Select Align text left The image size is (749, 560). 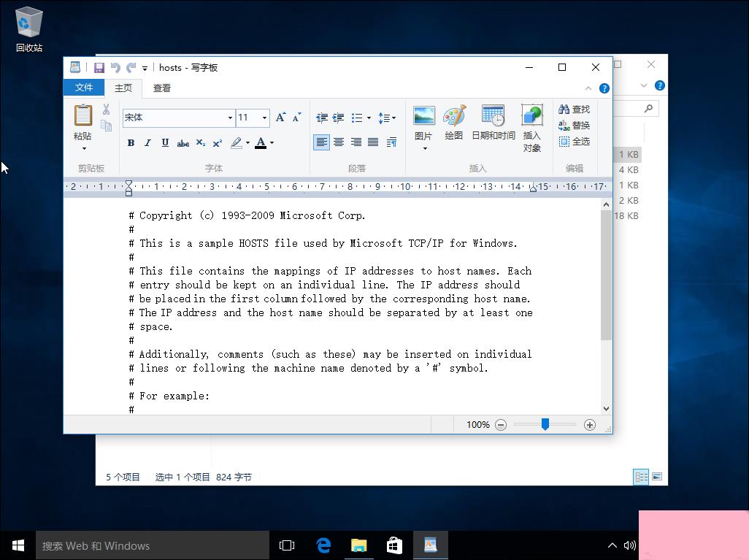click(321, 142)
